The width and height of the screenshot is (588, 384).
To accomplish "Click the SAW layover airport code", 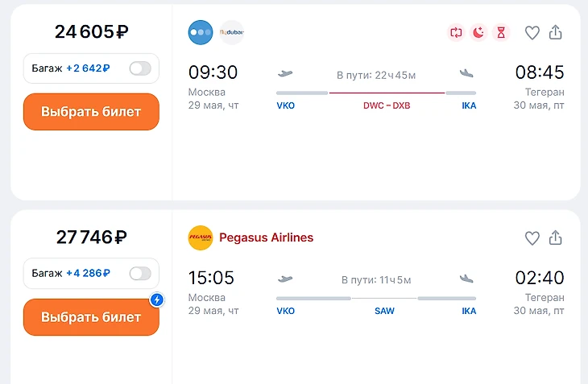I will pyautogui.click(x=384, y=311).
